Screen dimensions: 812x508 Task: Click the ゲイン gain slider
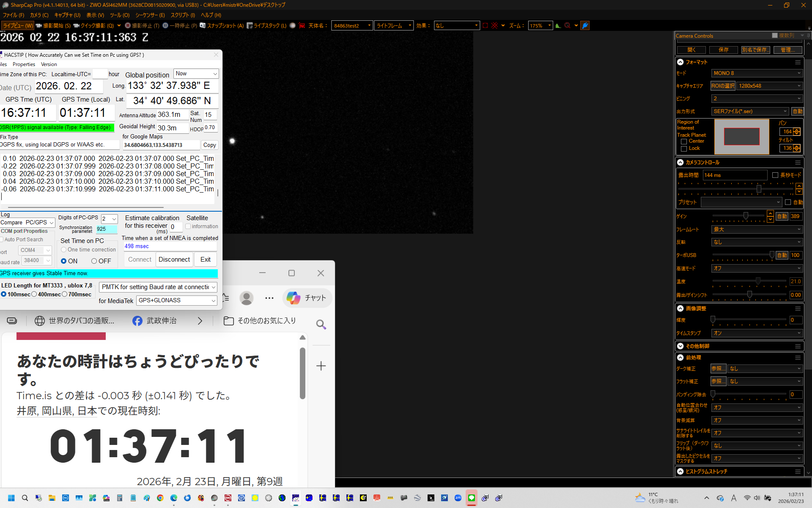pos(746,216)
